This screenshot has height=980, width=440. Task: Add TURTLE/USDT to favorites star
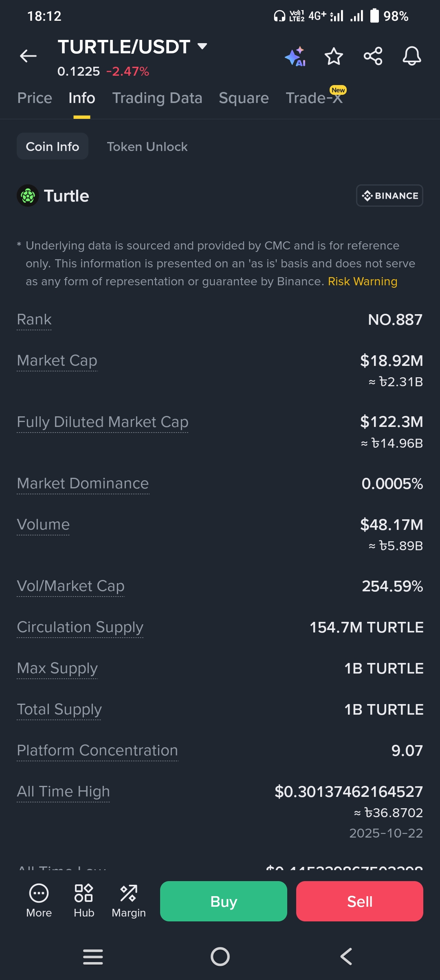[334, 56]
